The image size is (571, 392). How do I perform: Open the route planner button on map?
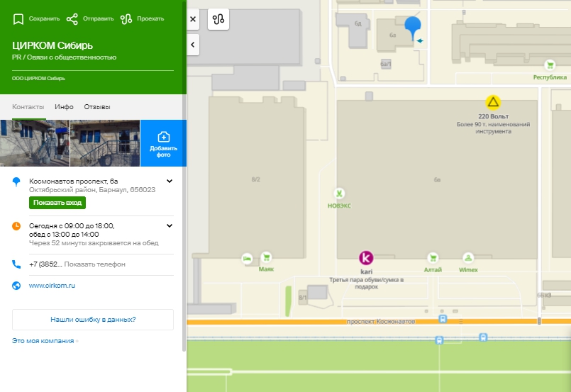coord(218,19)
